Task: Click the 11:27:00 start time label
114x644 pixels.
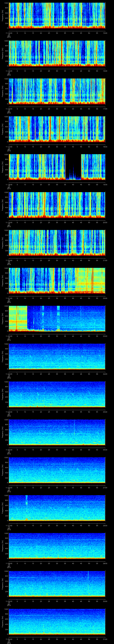Action: (x=9, y=525)
